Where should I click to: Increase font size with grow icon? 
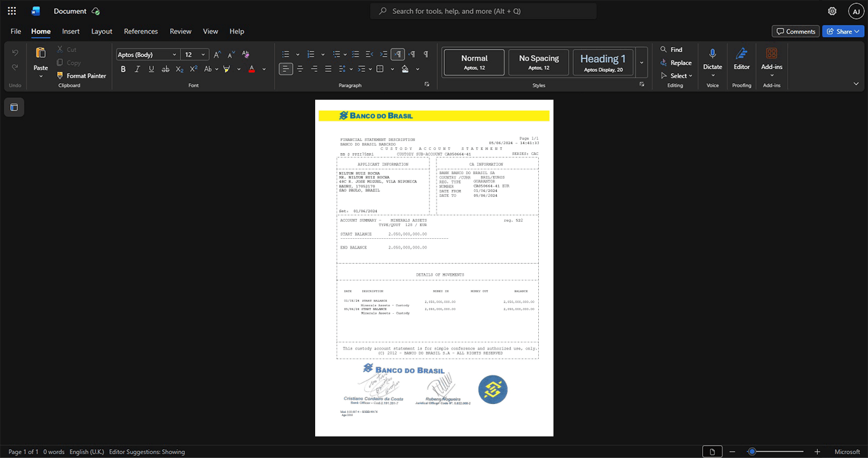[x=217, y=55]
